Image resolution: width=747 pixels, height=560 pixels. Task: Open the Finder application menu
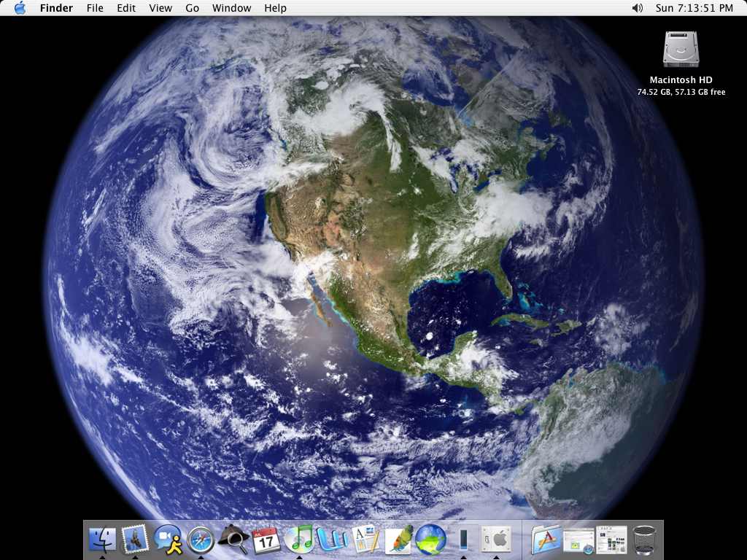point(56,8)
